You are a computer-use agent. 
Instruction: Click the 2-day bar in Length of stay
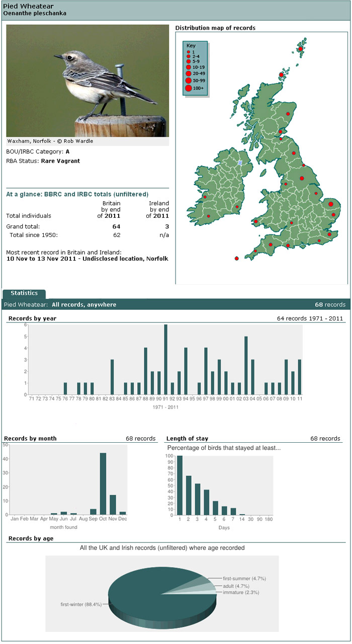(189, 496)
